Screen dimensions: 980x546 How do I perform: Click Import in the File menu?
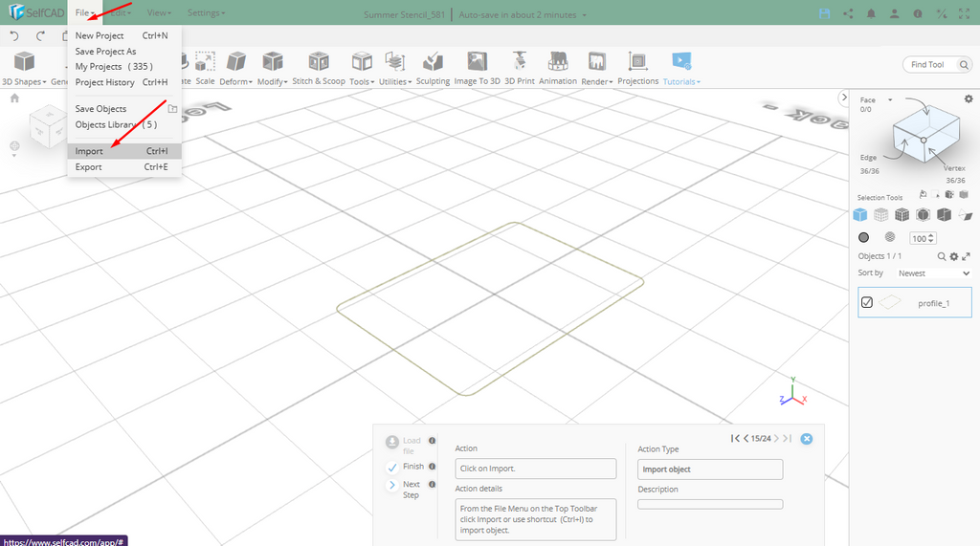tap(89, 151)
